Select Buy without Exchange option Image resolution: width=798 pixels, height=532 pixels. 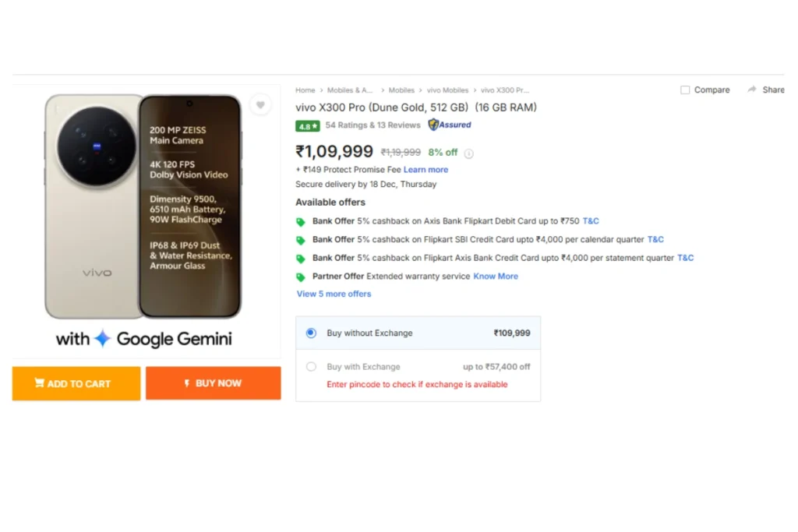(312, 333)
